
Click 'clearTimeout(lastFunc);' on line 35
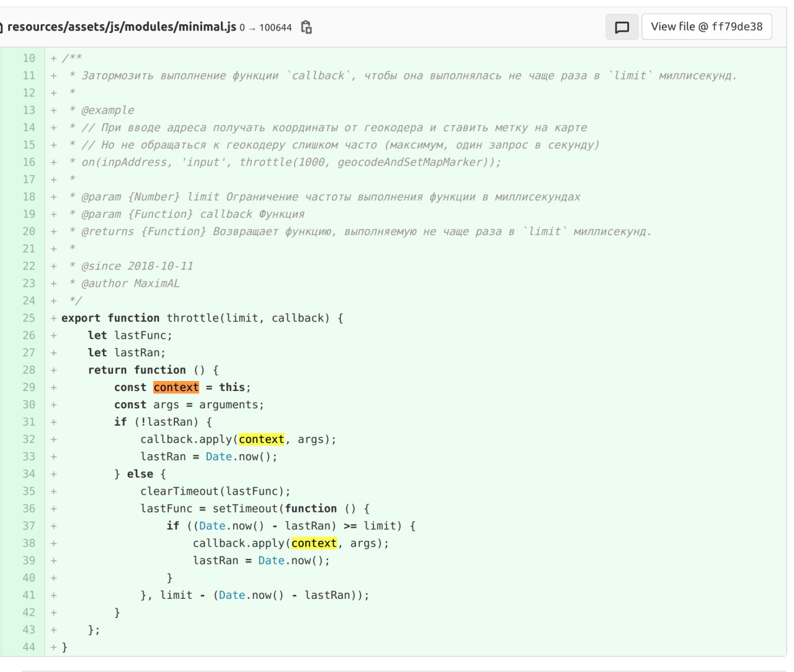tap(215, 491)
